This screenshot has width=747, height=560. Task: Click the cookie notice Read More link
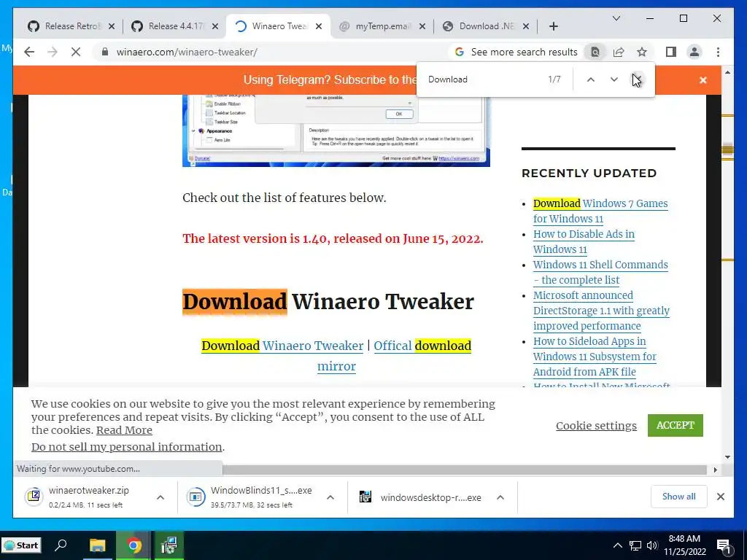click(x=124, y=430)
